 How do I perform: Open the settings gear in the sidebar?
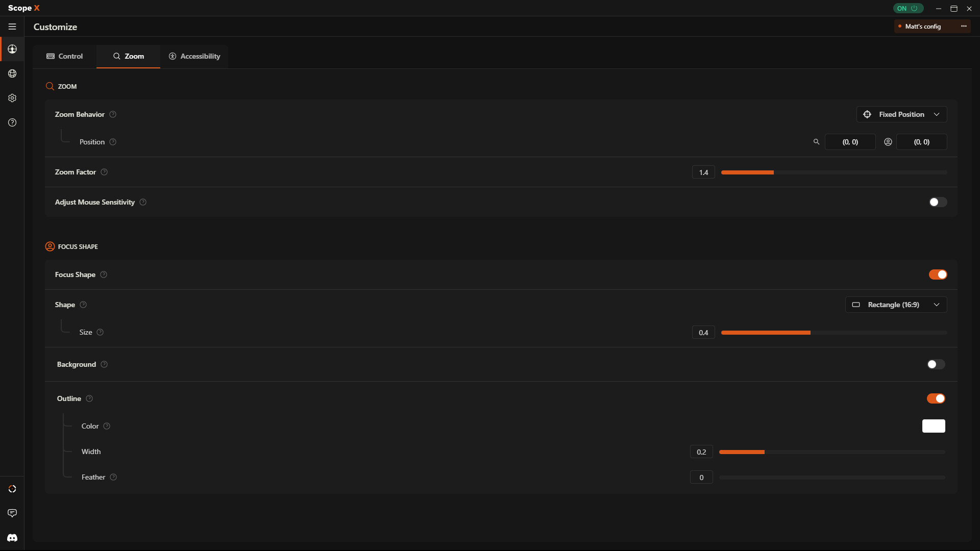pos(12,98)
